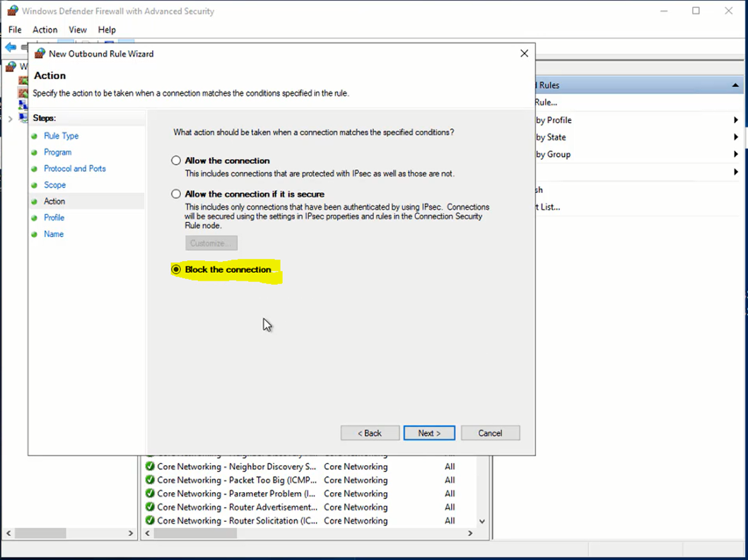Image resolution: width=748 pixels, height=560 pixels.
Task: Choose Allow the connection if it is secure
Action: click(x=176, y=194)
